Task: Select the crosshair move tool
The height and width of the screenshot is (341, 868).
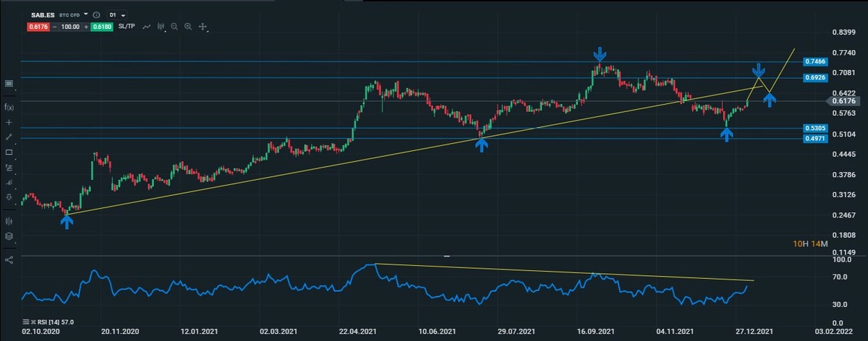Action: 203,27
